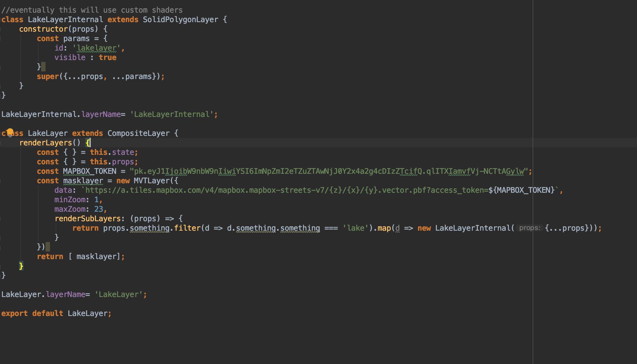Select the 'true' value of visible
The height and width of the screenshot is (364, 637).
[107, 57]
